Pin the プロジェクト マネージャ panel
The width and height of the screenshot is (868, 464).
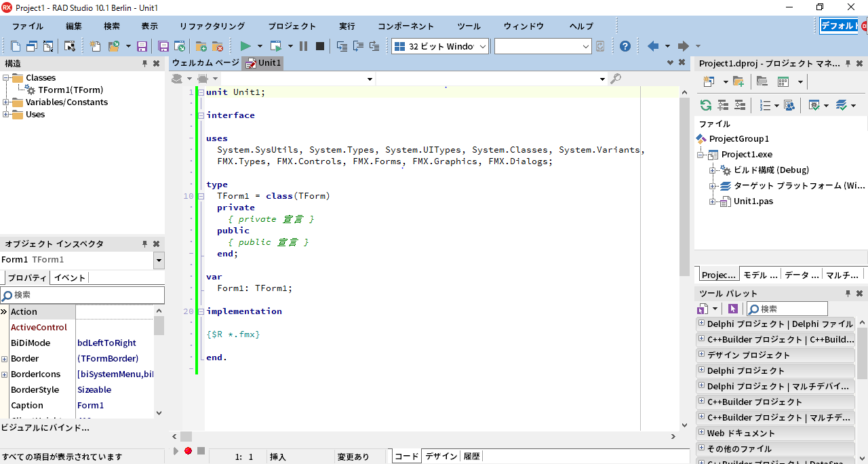847,63
